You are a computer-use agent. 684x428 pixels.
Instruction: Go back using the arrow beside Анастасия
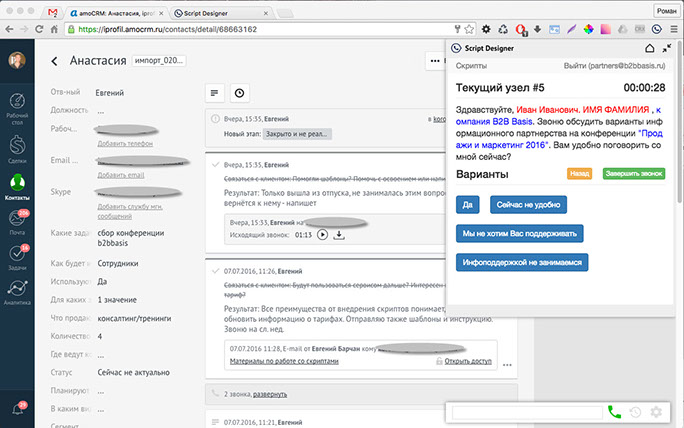point(54,62)
